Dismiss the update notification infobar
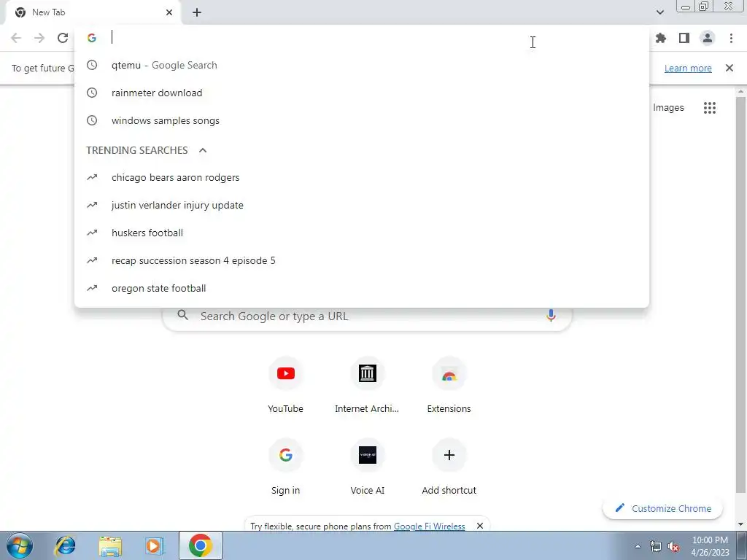This screenshot has width=747, height=560. [x=729, y=68]
